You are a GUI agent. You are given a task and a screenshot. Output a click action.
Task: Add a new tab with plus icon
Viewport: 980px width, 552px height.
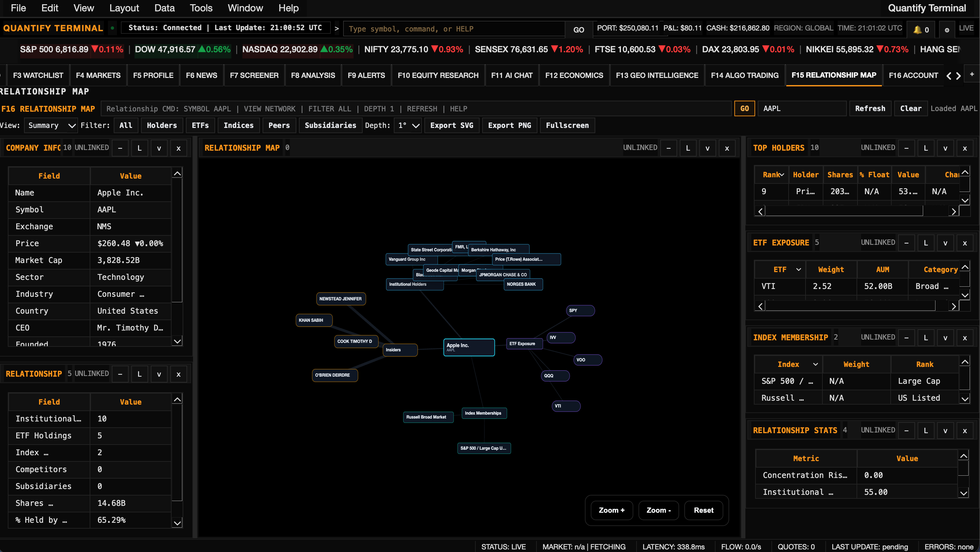(972, 74)
